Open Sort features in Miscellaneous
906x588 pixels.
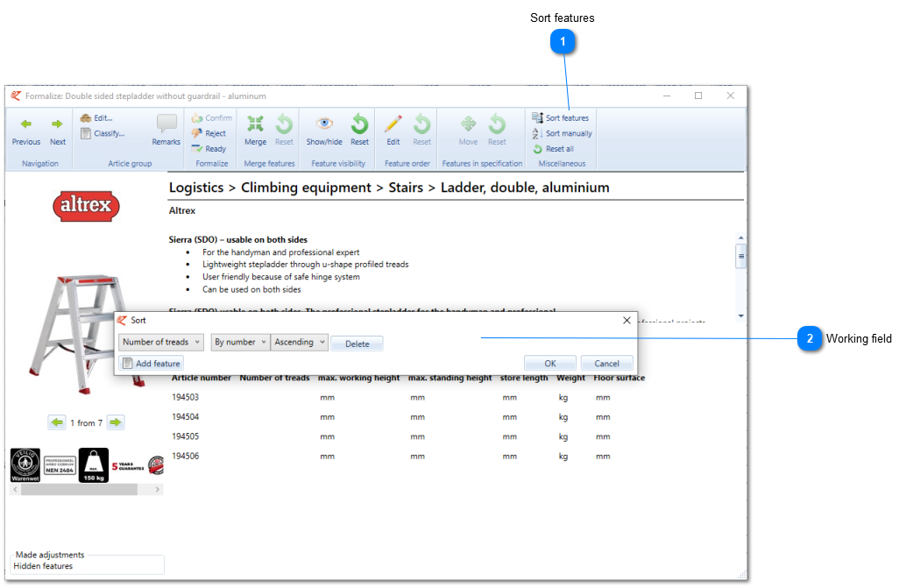tap(561, 117)
